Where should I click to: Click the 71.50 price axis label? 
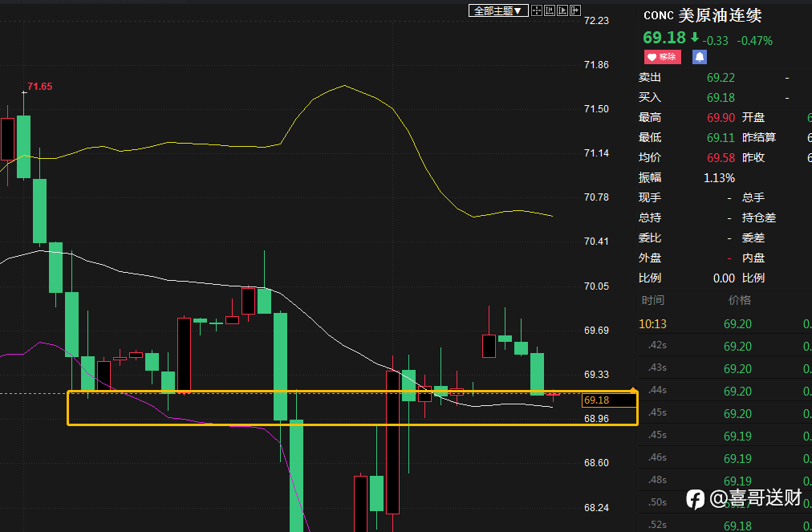tap(597, 109)
